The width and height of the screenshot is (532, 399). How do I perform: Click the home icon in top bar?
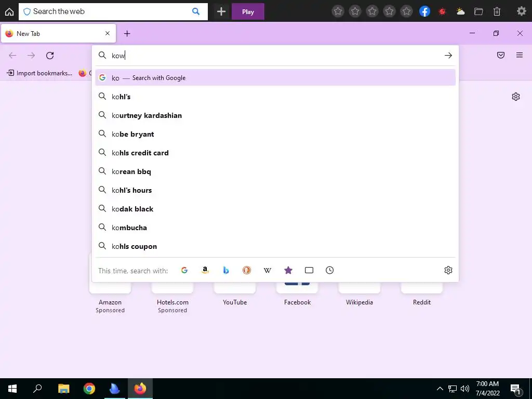click(9, 11)
